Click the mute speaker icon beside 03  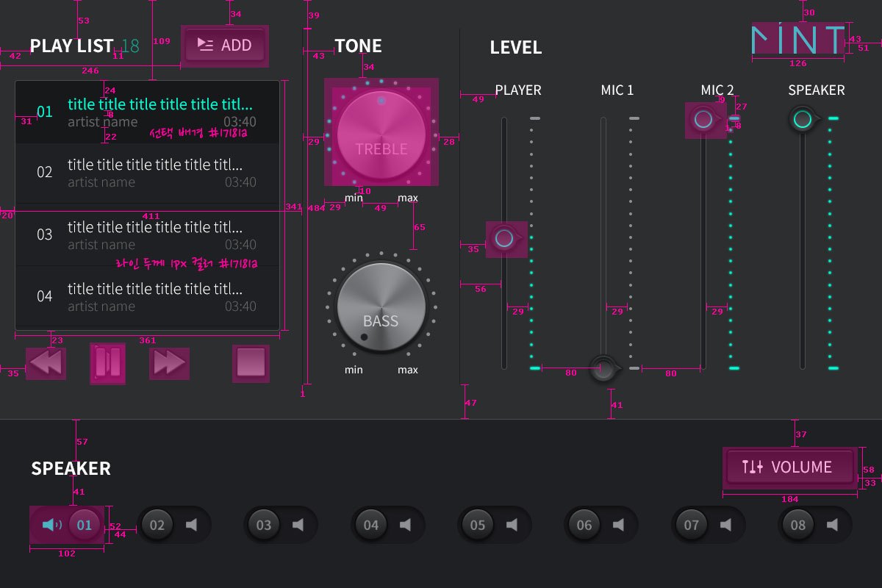coord(298,525)
